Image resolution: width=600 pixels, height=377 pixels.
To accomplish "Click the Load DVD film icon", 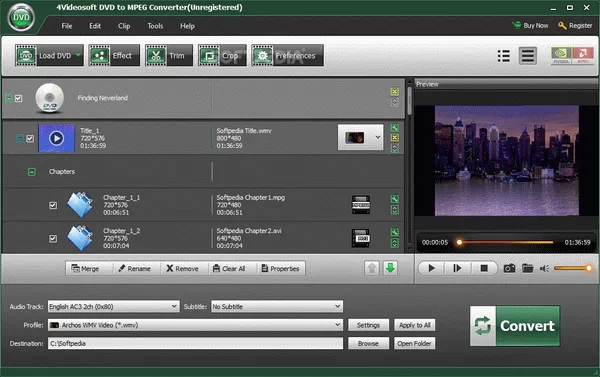I will pyautogui.click(x=26, y=55).
